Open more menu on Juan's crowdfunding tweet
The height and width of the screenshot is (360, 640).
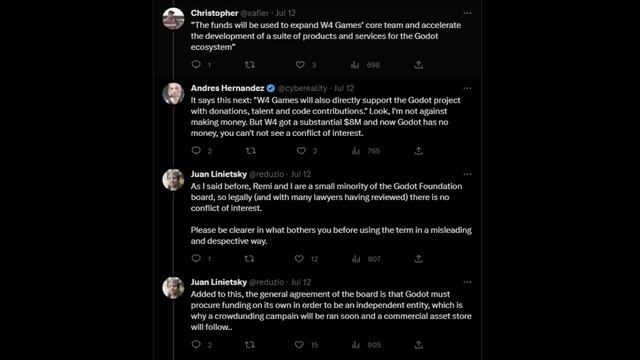[467, 282]
